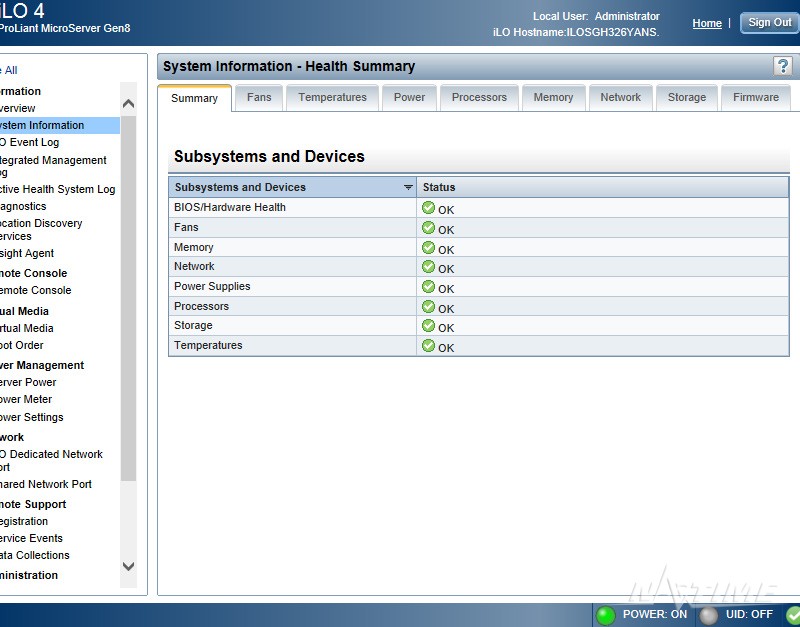Click iLO Hostname text in header

coord(576,32)
